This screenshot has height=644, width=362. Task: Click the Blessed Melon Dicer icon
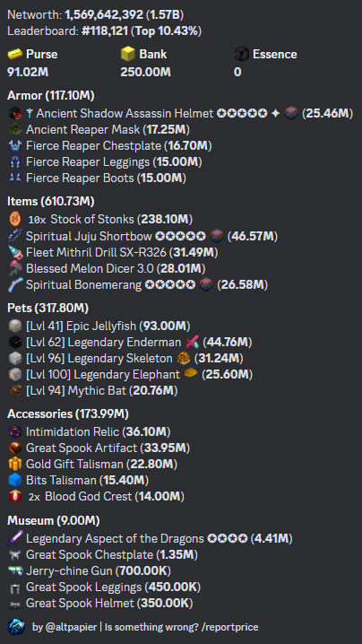[14, 268]
